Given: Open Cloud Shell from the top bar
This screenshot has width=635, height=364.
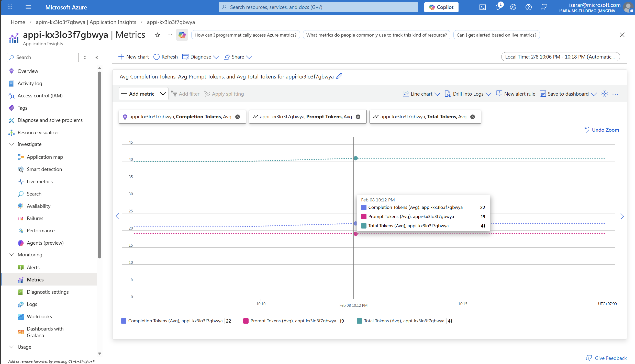Looking at the screenshot, I should pyautogui.click(x=482, y=7).
